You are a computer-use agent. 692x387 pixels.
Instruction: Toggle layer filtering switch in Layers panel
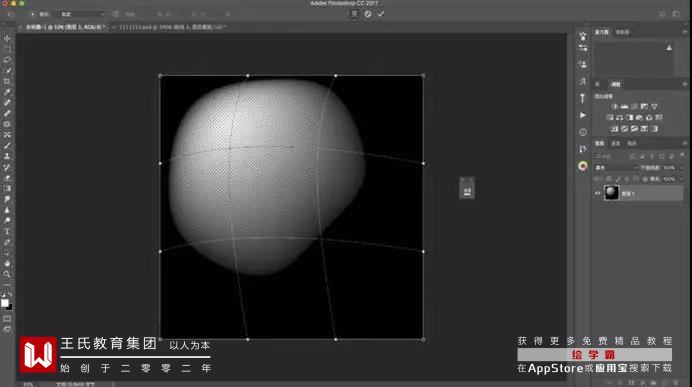(682, 155)
